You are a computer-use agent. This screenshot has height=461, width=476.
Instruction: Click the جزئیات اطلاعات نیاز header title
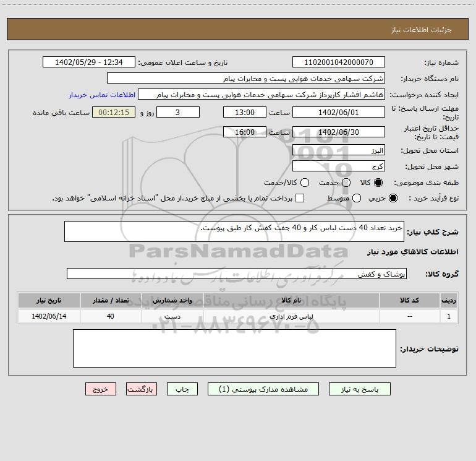[422, 30]
